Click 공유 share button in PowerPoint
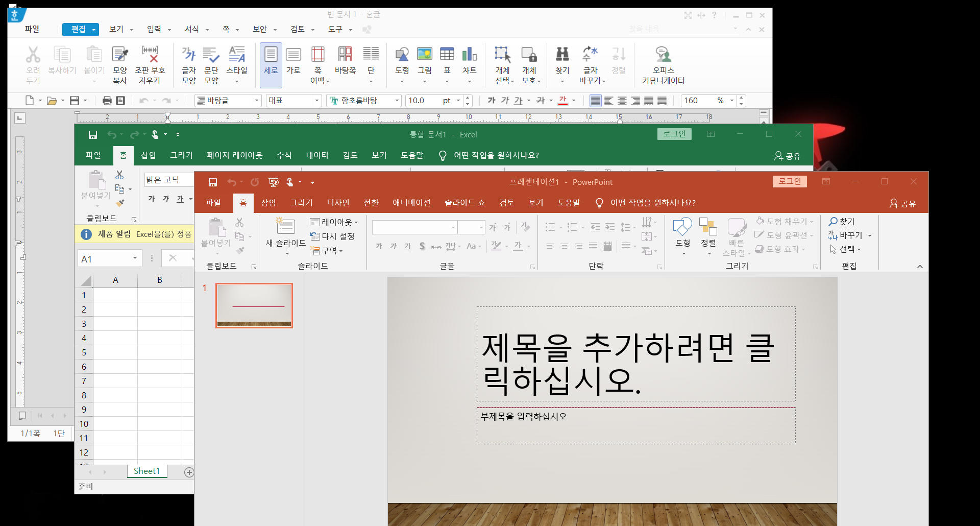980x526 pixels. (902, 203)
